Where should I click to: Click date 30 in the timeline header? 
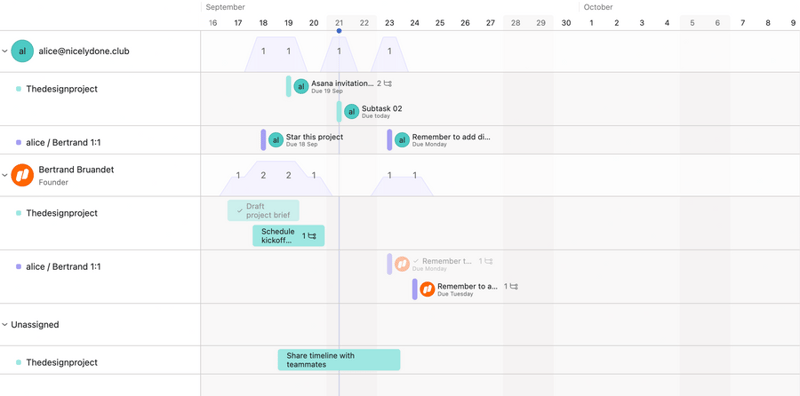[x=566, y=22]
